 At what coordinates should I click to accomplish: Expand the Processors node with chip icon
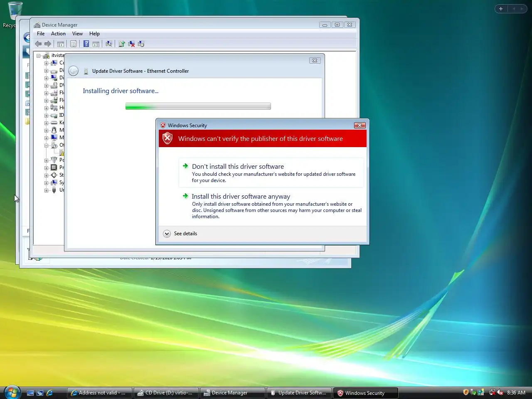[46, 168]
